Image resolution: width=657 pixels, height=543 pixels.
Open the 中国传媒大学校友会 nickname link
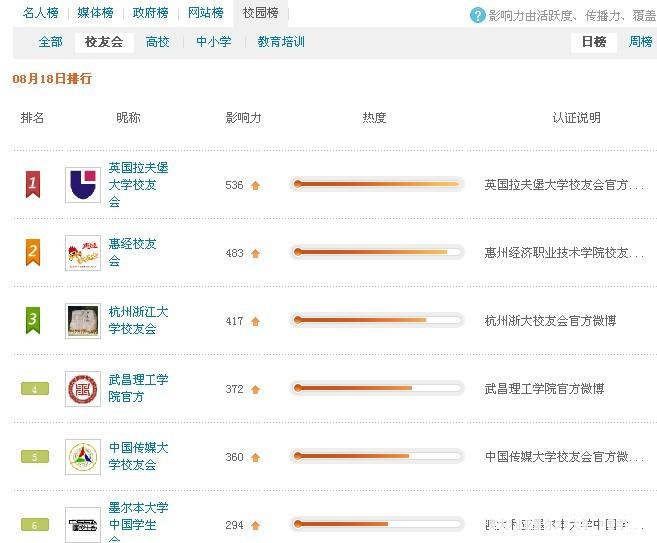pyautogui.click(x=138, y=456)
